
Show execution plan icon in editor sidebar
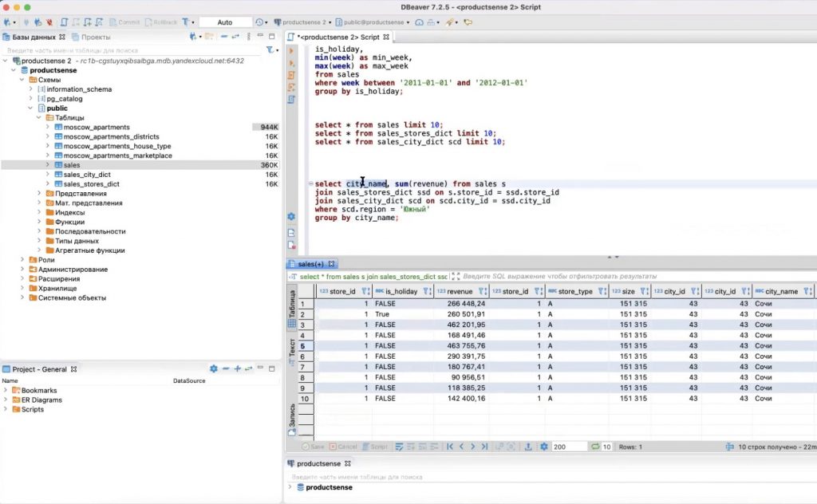pyautogui.click(x=291, y=99)
